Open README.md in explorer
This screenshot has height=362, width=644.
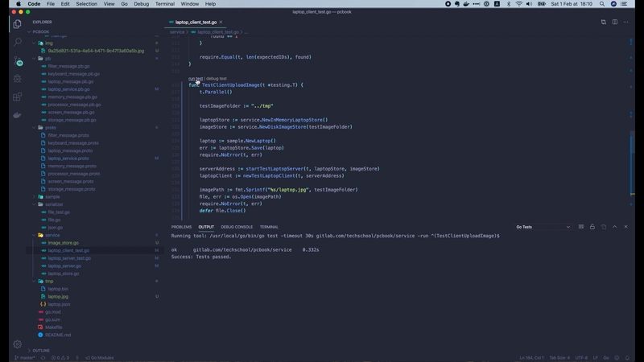coord(58,335)
